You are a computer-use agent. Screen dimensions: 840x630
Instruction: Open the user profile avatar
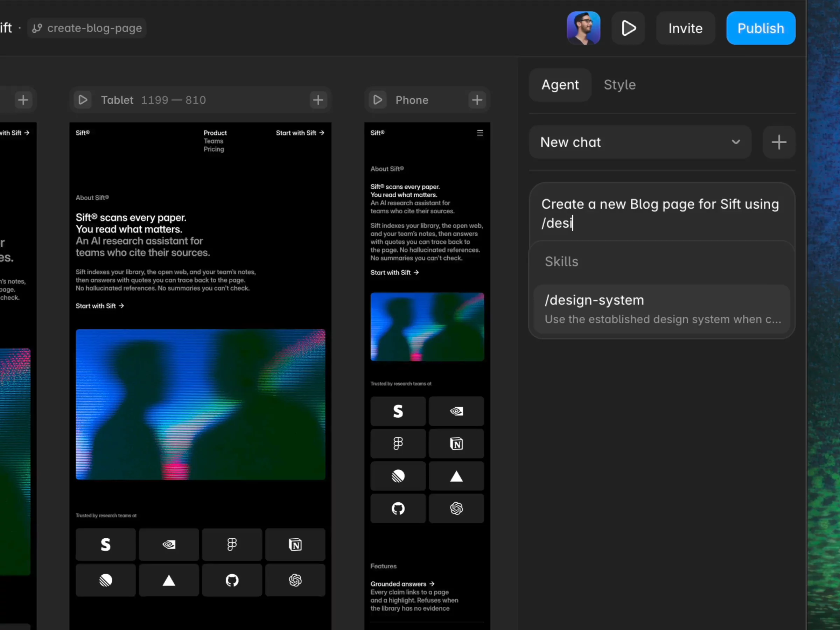[584, 28]
